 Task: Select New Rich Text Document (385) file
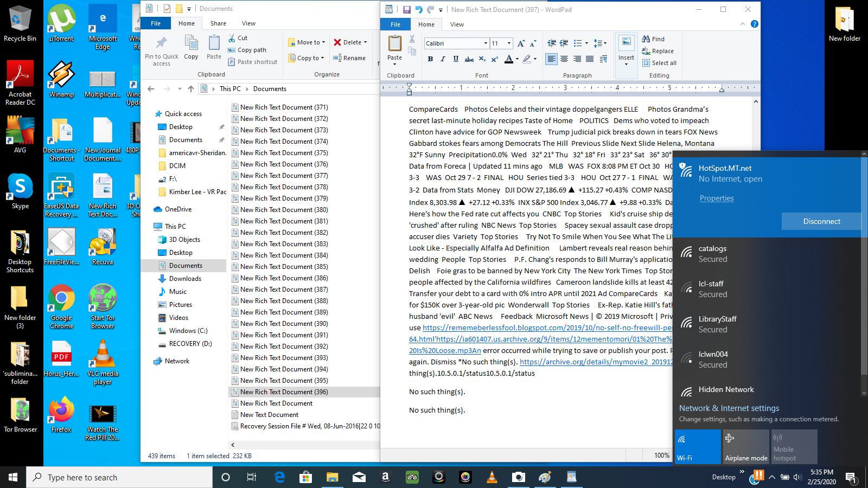pos(284,267)
